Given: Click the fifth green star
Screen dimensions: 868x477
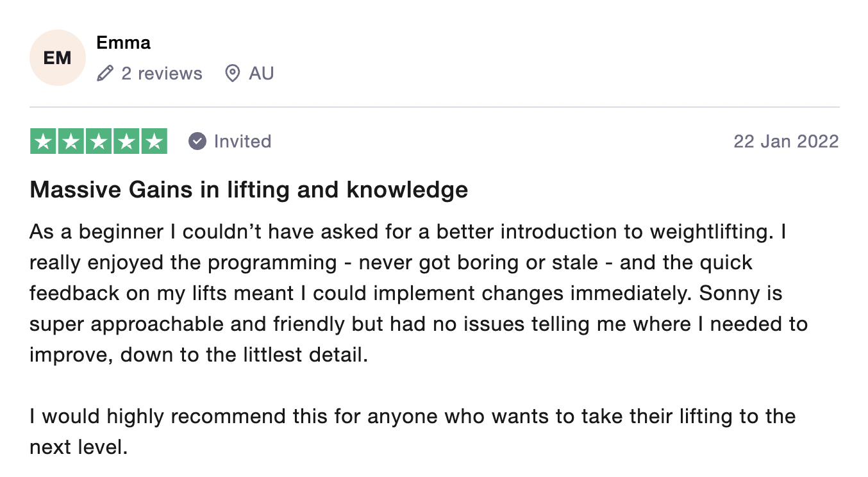Looking at the screenshot, I should (x=154, y=141).
